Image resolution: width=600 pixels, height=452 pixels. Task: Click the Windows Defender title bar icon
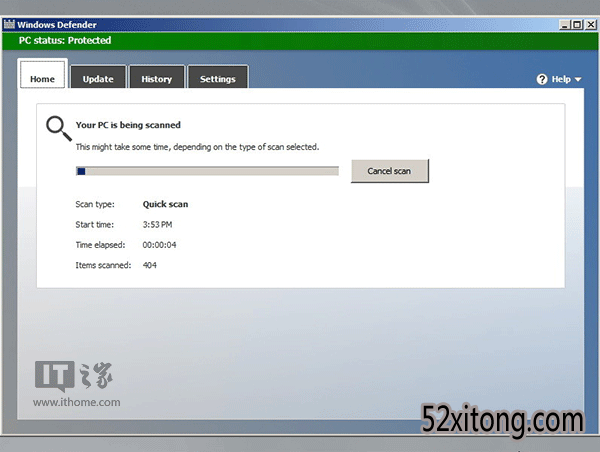click(x=9, y=24)
